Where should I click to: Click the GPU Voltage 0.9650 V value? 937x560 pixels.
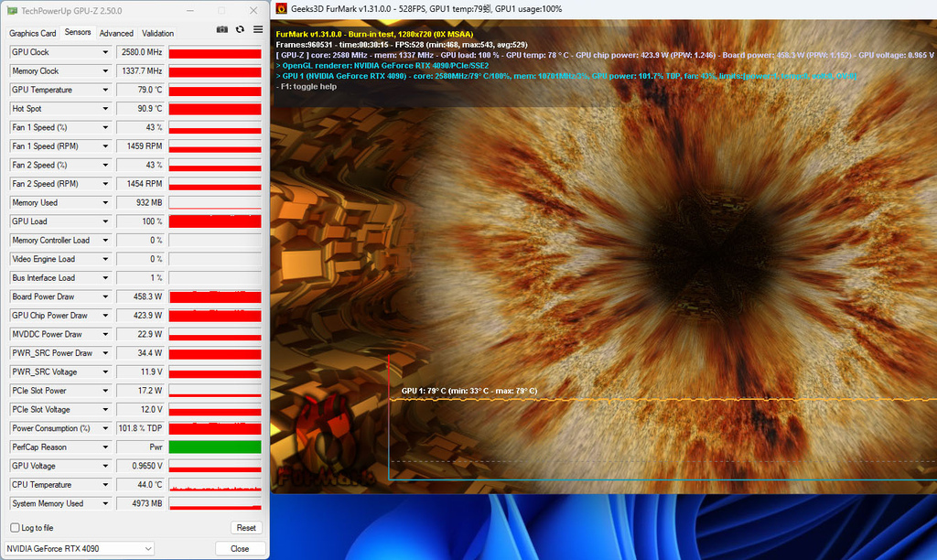click(140, 466)
